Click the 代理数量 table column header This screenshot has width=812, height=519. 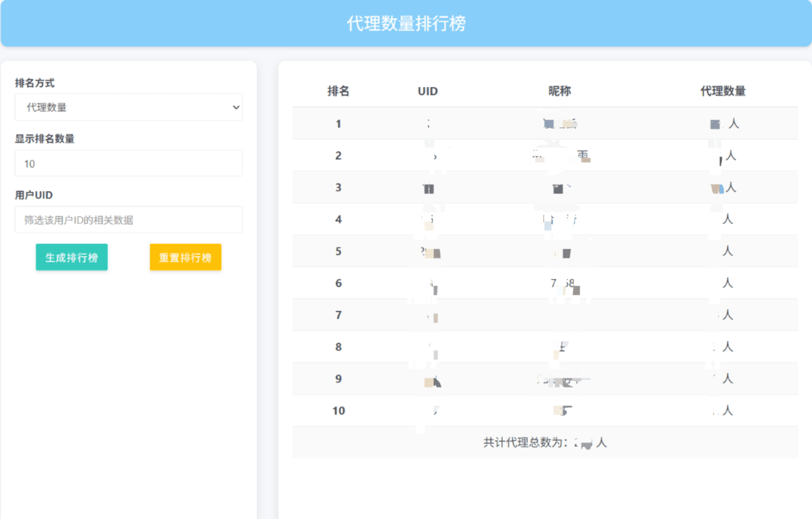[x=723, y=91]
